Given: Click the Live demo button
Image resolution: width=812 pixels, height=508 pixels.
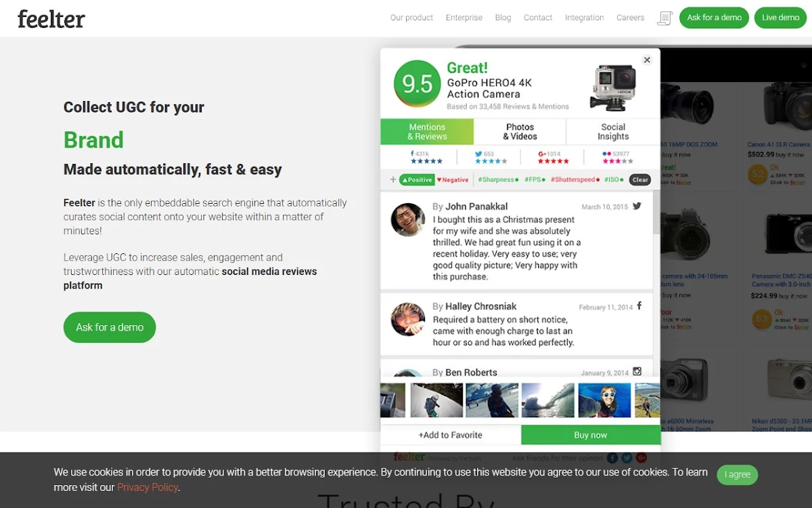Looking at the screenshot, I should 780,18.
